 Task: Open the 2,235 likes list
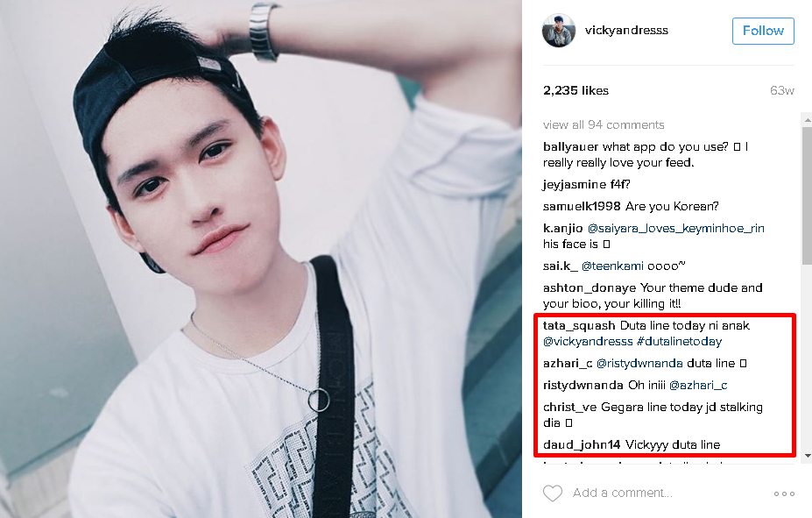575,90
